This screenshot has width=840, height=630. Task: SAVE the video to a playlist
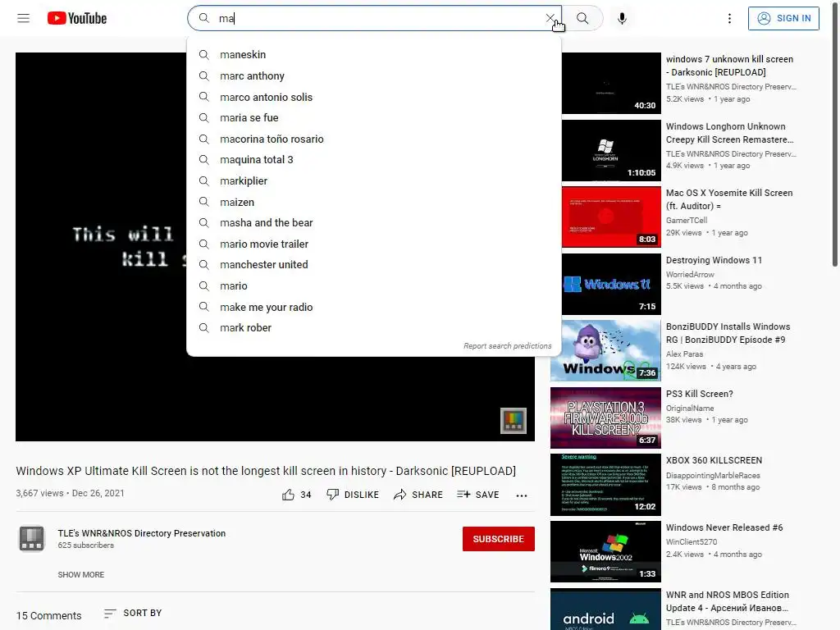click(478, 495)
